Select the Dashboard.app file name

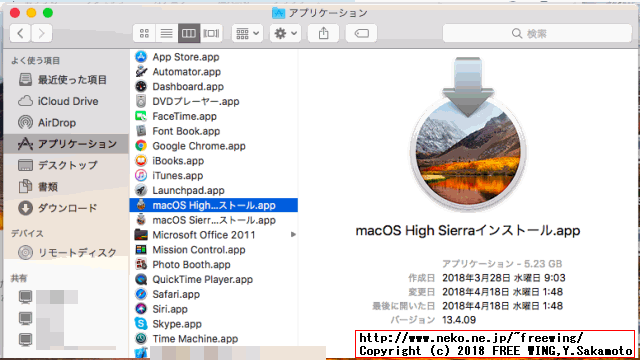point(188,87)
